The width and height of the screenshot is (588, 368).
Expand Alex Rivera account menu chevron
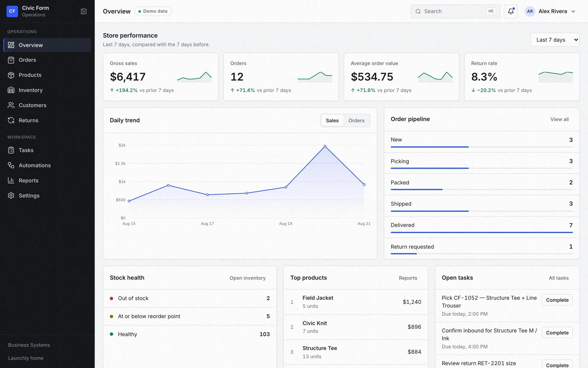click(573, 12)
